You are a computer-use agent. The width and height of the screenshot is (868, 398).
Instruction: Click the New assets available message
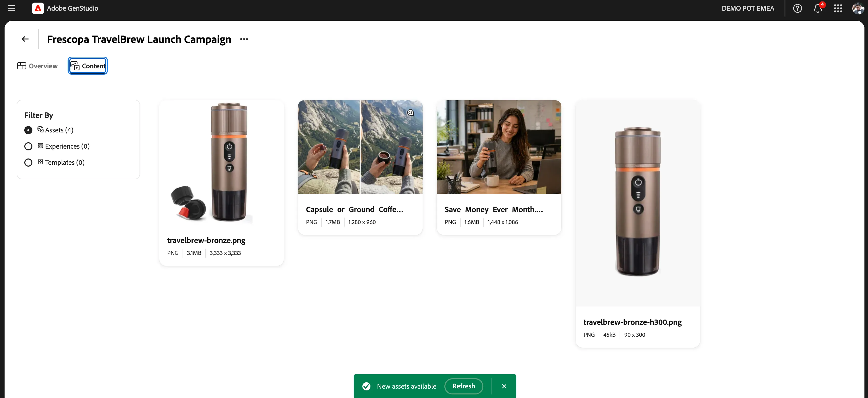[406, 386]
